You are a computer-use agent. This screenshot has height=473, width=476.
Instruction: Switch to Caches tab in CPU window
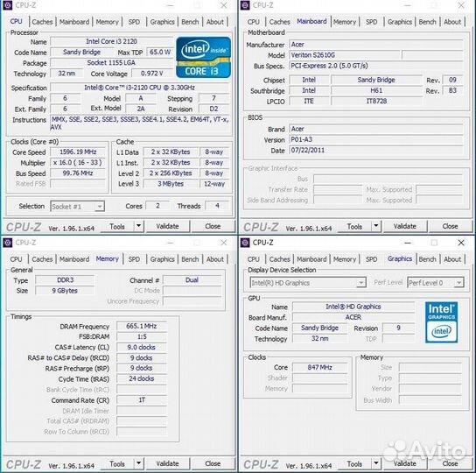coord(42,22)
